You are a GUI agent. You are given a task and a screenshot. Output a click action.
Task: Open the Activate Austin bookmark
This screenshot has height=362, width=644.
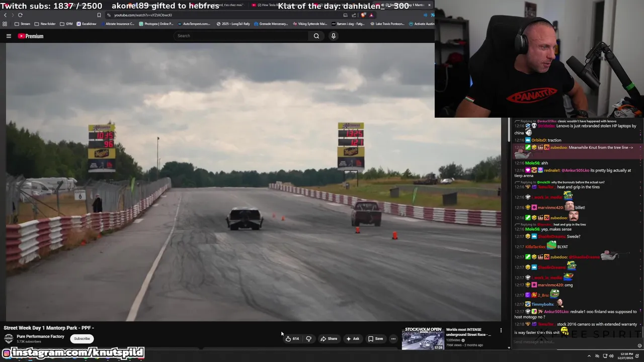(x=421, y=24)
